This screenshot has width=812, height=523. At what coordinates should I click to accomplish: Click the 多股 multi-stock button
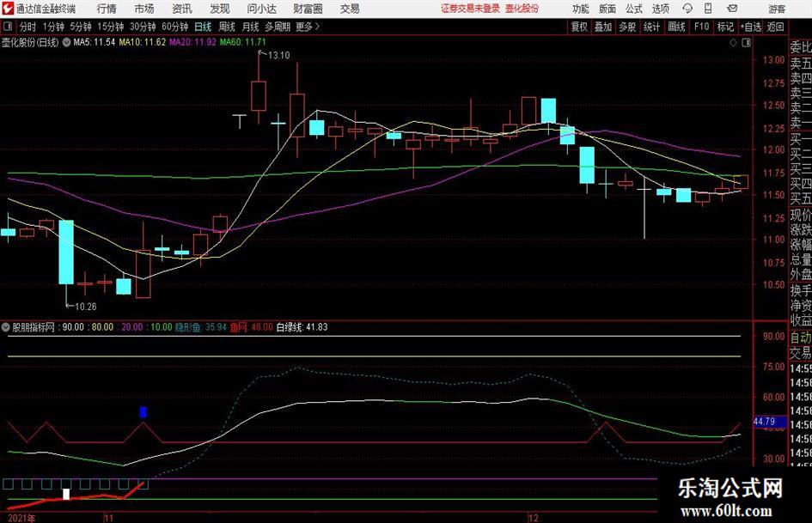[627, 27]
